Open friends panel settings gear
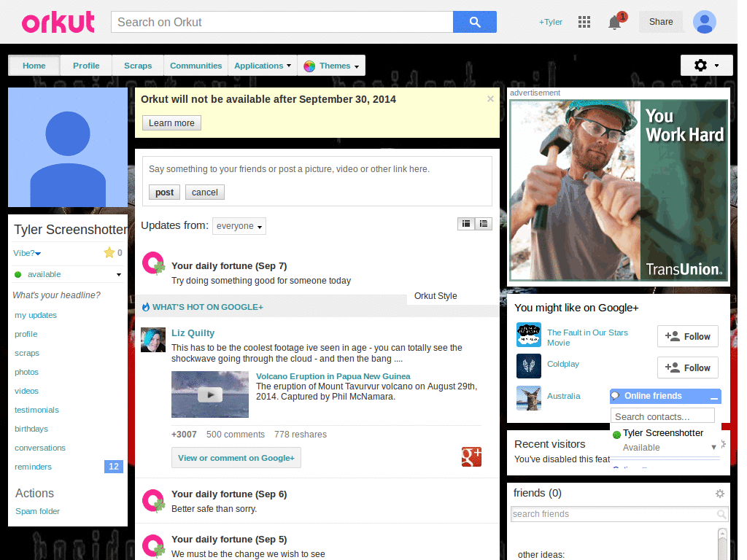Viewport: 747px width, 560px height. click(720, 494)
